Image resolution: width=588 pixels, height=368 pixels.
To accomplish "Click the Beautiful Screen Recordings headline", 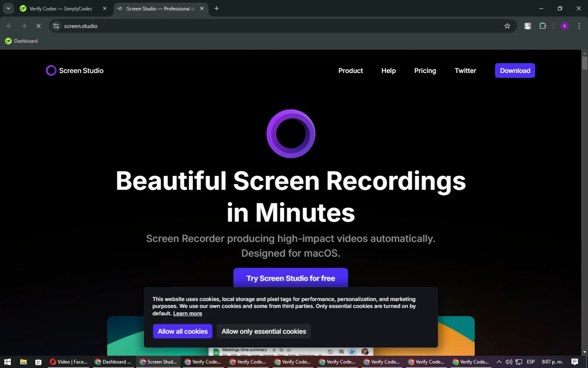I will (x=290, y=197).
